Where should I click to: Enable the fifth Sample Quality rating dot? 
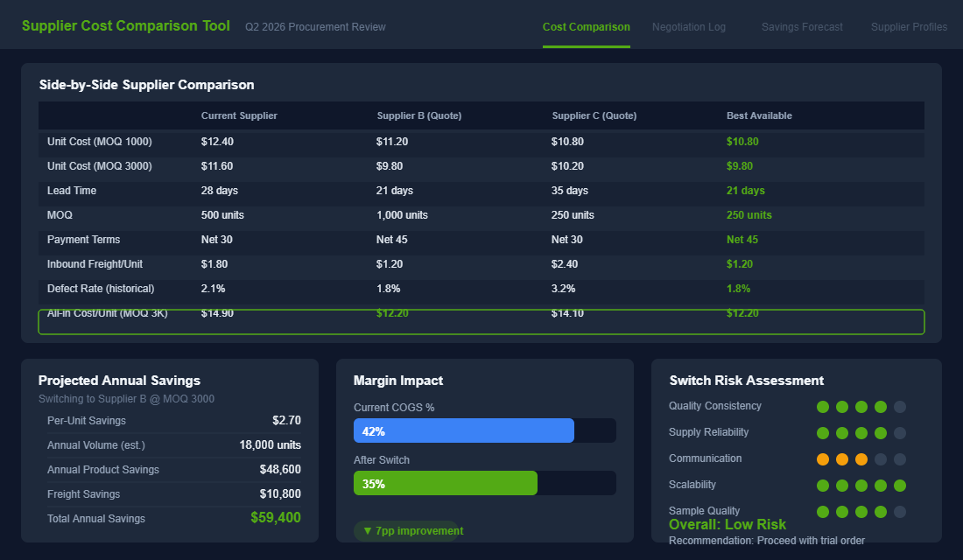[900, 512]
